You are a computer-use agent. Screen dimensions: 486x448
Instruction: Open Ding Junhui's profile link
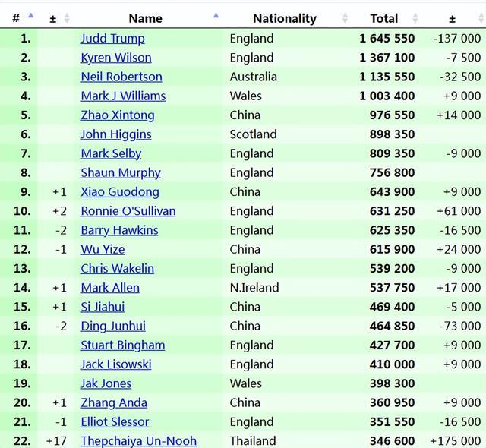[113, 326]
